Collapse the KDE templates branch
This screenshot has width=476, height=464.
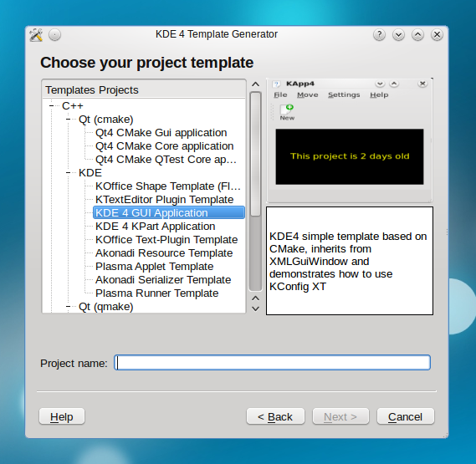(69, 173)
